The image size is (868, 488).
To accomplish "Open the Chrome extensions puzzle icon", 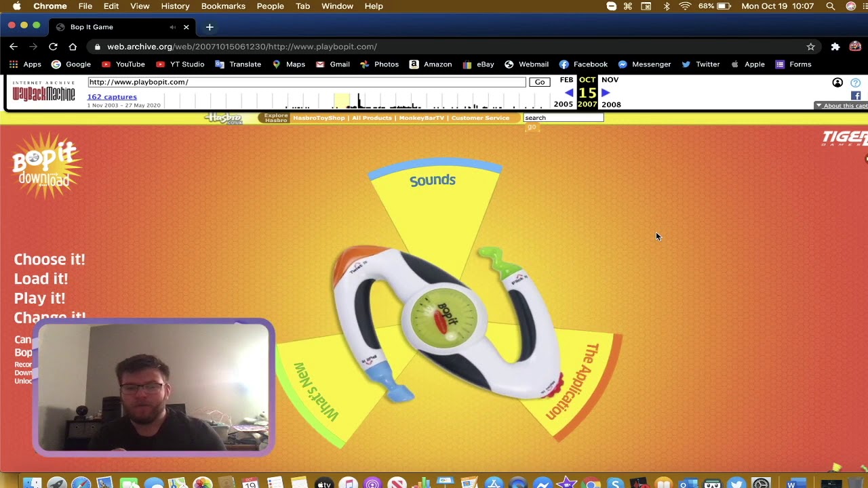I will 835,47.
